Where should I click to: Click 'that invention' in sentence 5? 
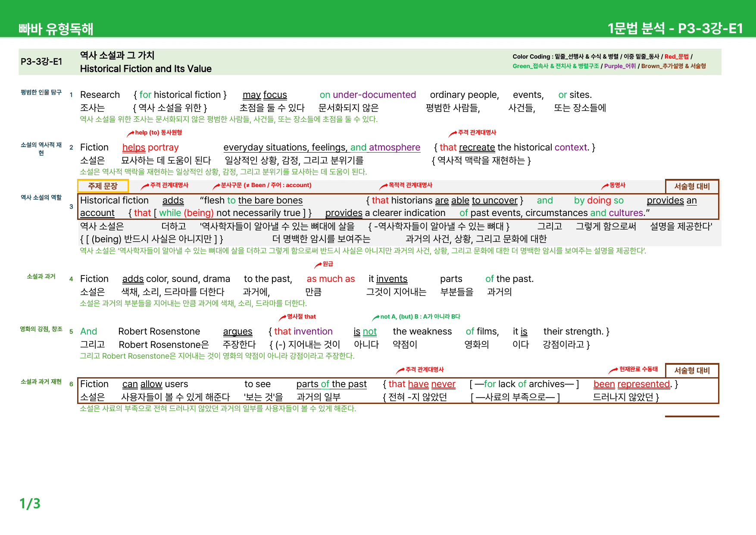coord(303,332)
